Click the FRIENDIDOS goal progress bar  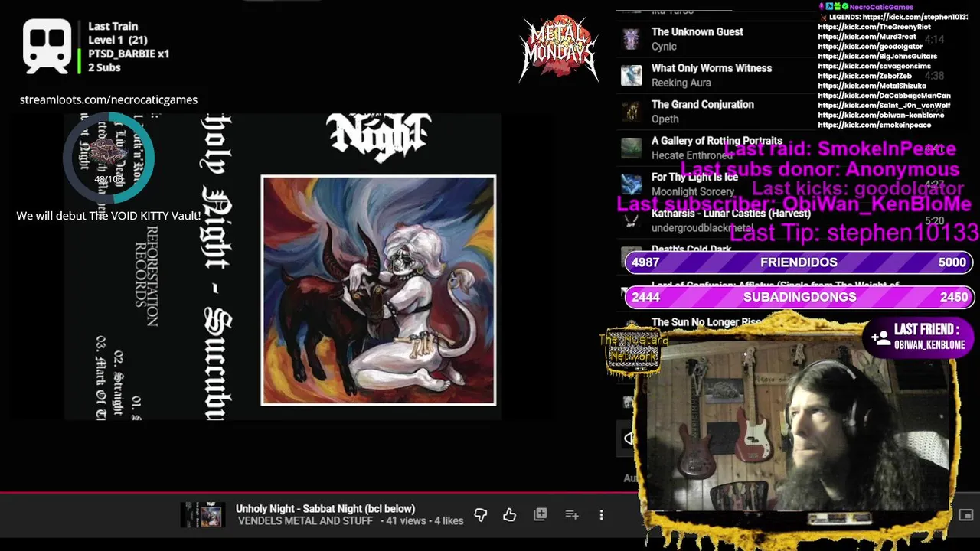tap(799, 262)
